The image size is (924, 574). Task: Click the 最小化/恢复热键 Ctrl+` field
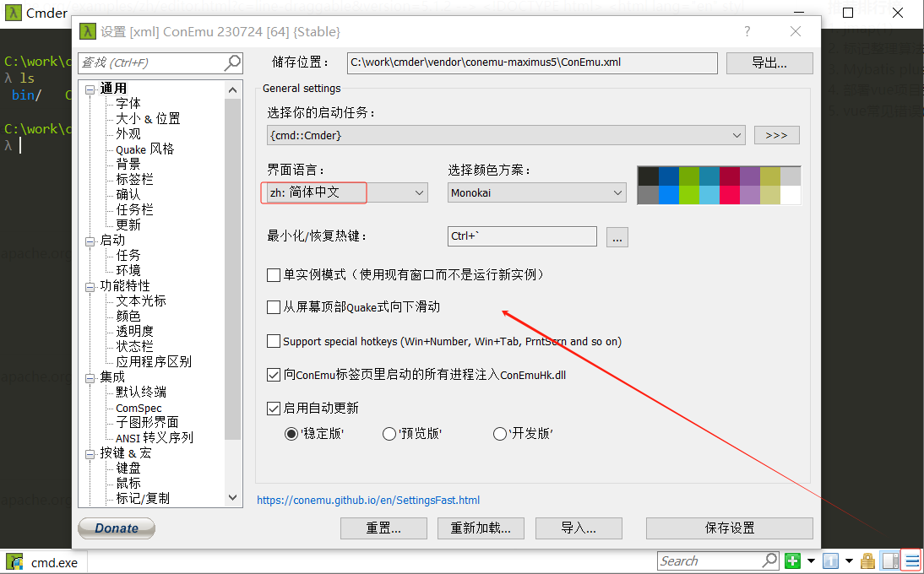tap(522, 236)
